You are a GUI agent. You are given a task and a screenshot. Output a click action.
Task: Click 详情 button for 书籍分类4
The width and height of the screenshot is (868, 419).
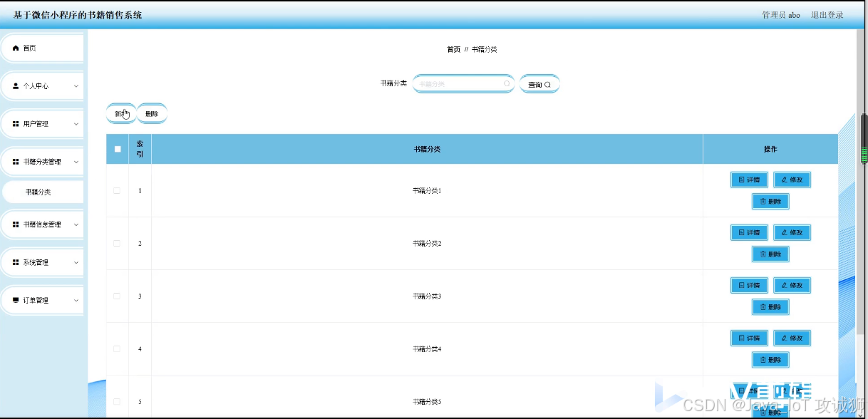coord(749,338)
